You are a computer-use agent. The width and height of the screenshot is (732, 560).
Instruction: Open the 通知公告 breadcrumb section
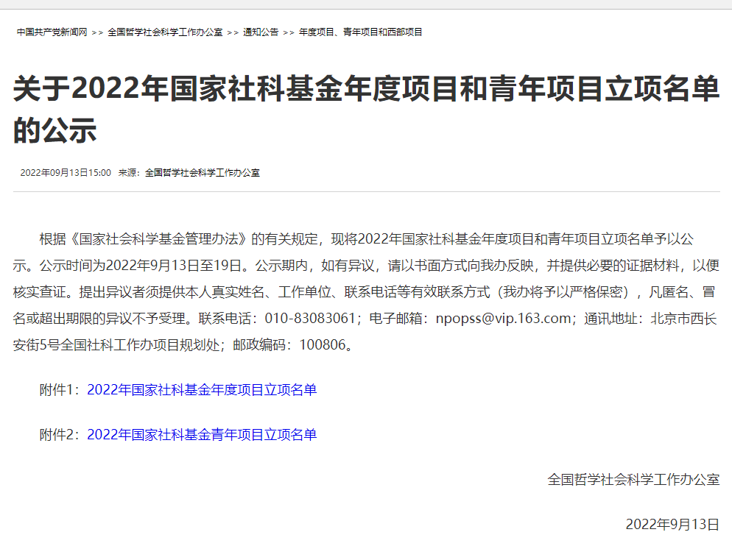(261, 32)
